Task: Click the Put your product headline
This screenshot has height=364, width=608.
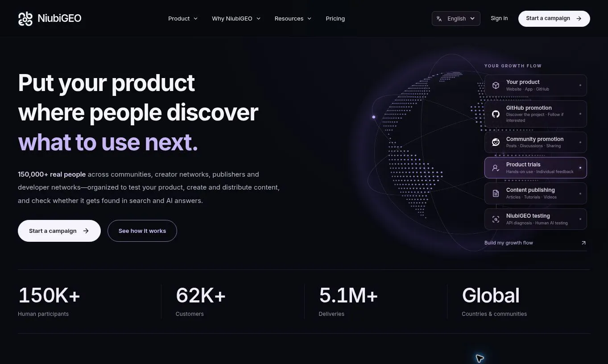Action: (106, 83)
